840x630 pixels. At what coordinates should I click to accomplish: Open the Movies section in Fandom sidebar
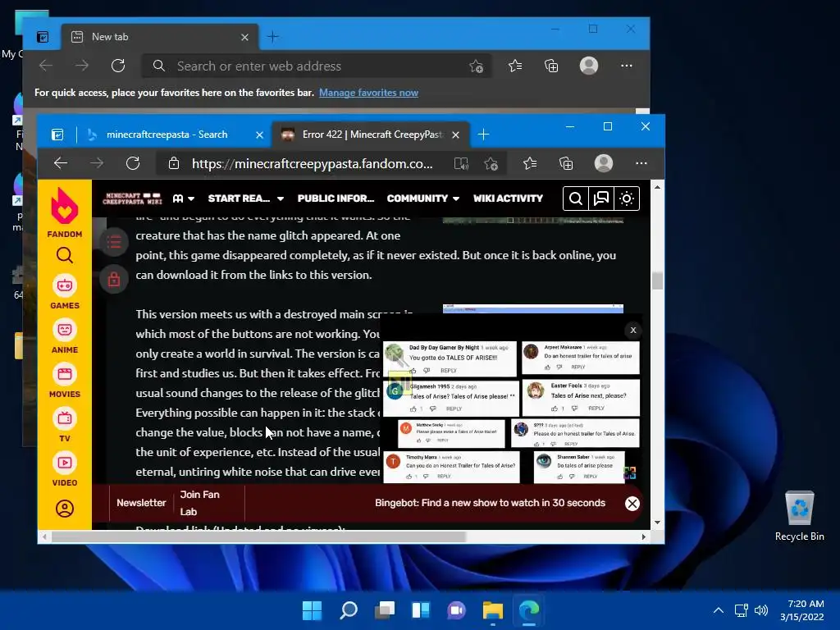(65, 381)
